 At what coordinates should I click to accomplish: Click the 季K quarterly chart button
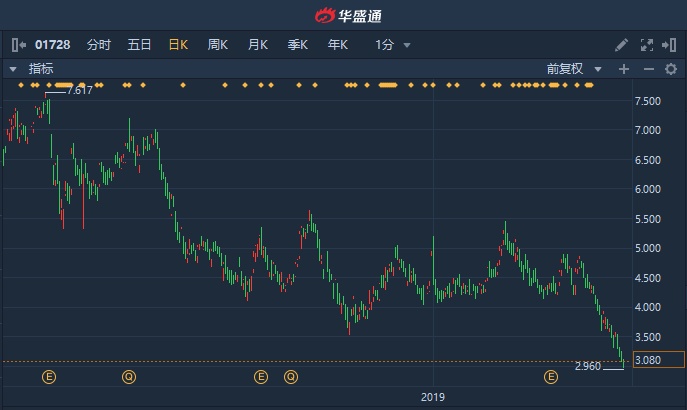click(298, 45)
